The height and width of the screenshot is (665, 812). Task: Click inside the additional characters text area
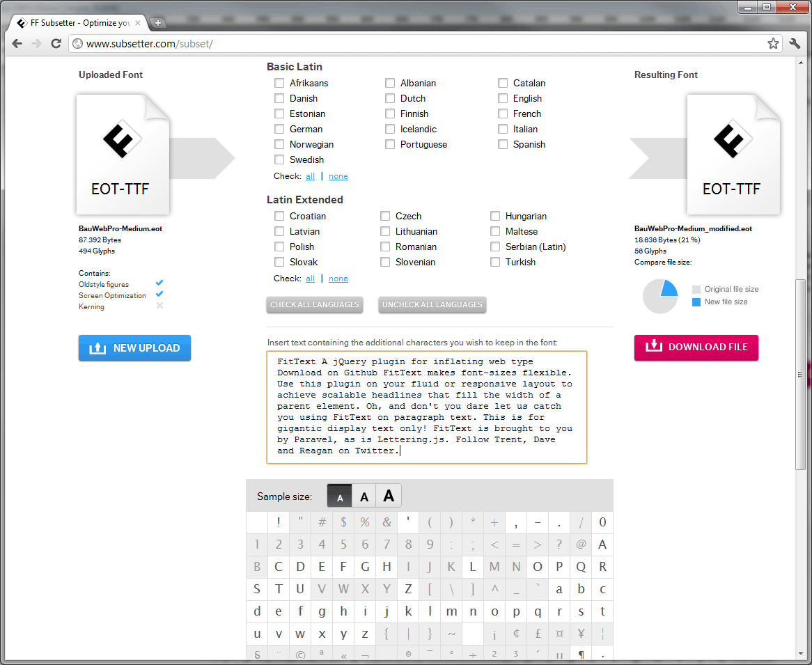[x=427, y=407]
